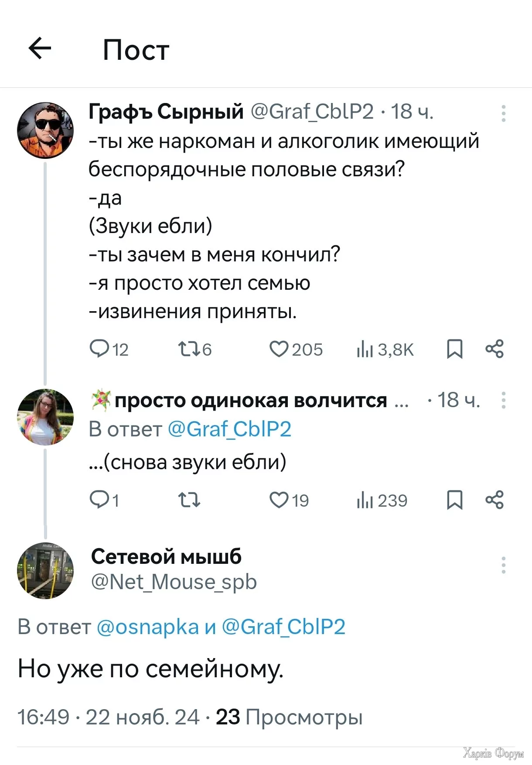532x765 pixels.
Task: Repost the просто одинокая волчится reply
Action: tap(189, 500)
